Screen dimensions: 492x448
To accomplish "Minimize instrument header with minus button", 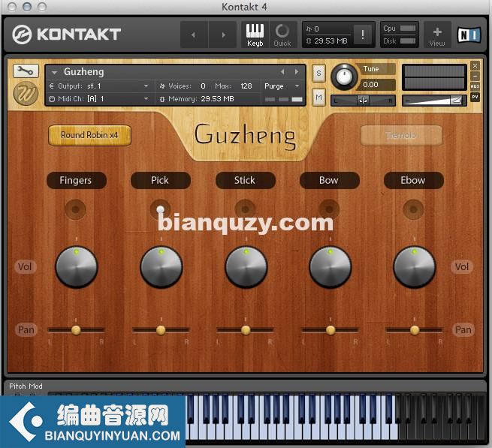I will 475,76.
